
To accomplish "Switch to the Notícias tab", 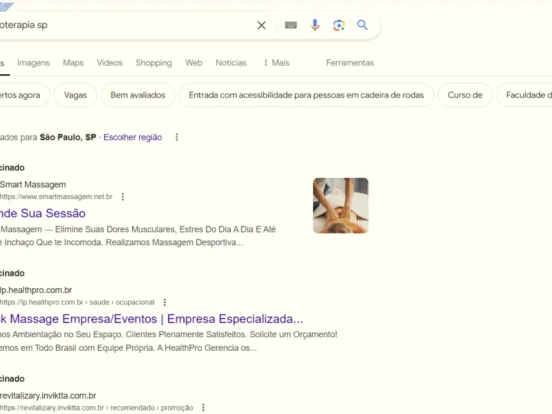I will click(x=231, y=63).
